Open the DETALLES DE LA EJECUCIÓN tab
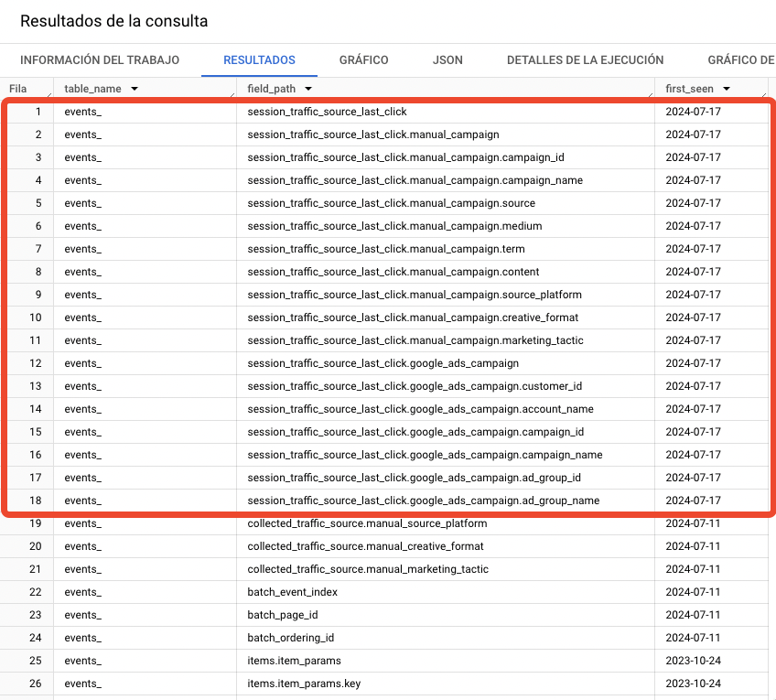 coord(583,59)
